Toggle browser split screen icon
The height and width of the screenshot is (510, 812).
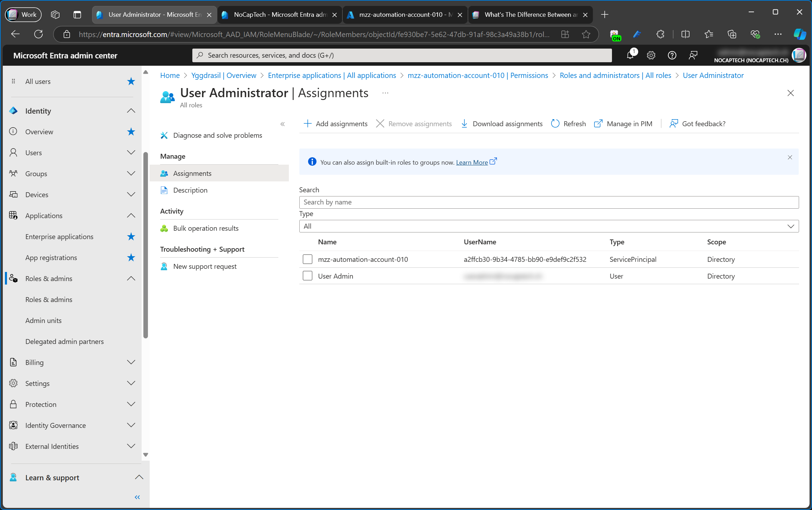[x=685, y=34]
